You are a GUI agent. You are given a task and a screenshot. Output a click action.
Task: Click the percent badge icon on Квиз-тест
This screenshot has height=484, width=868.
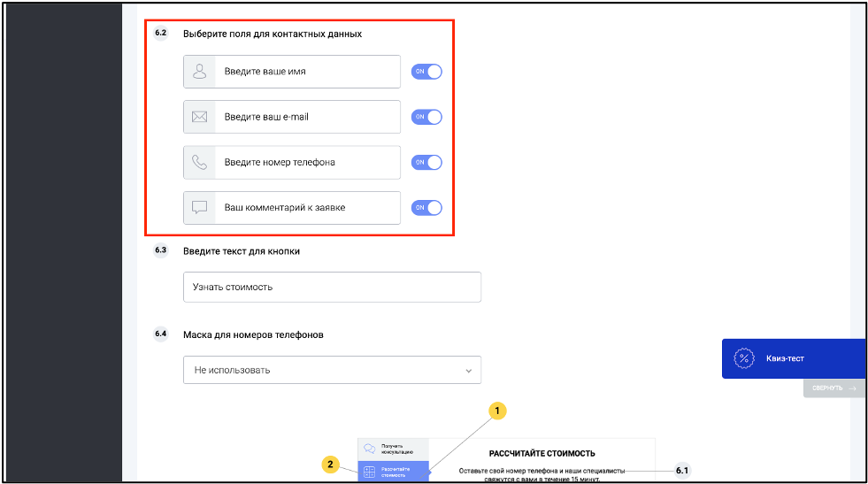point(744,358)
